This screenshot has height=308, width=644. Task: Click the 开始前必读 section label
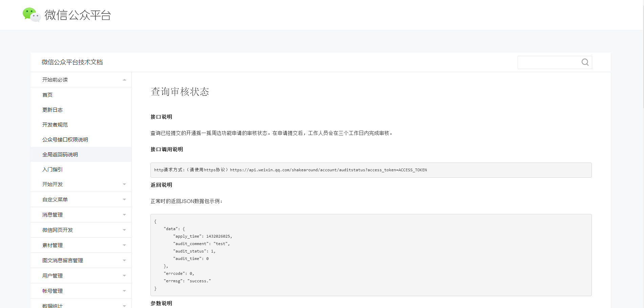[x=55, y=80]
